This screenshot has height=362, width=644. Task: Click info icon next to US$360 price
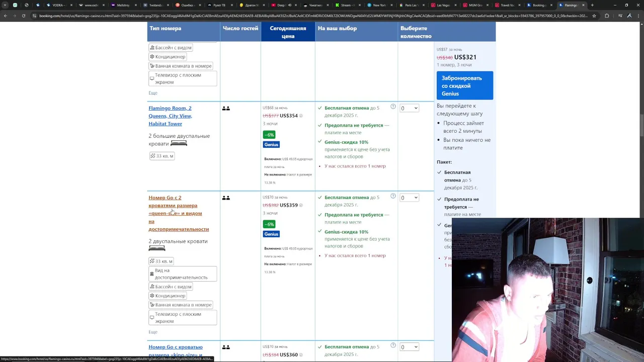coord(301,355)
